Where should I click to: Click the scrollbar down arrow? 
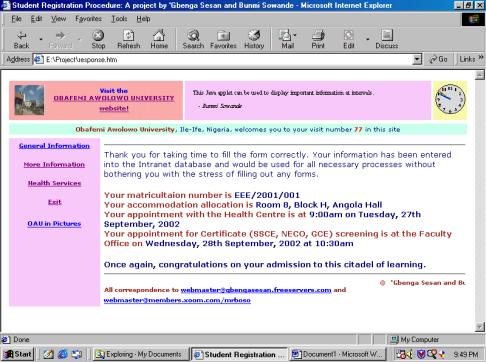click(x=480, y=327)
